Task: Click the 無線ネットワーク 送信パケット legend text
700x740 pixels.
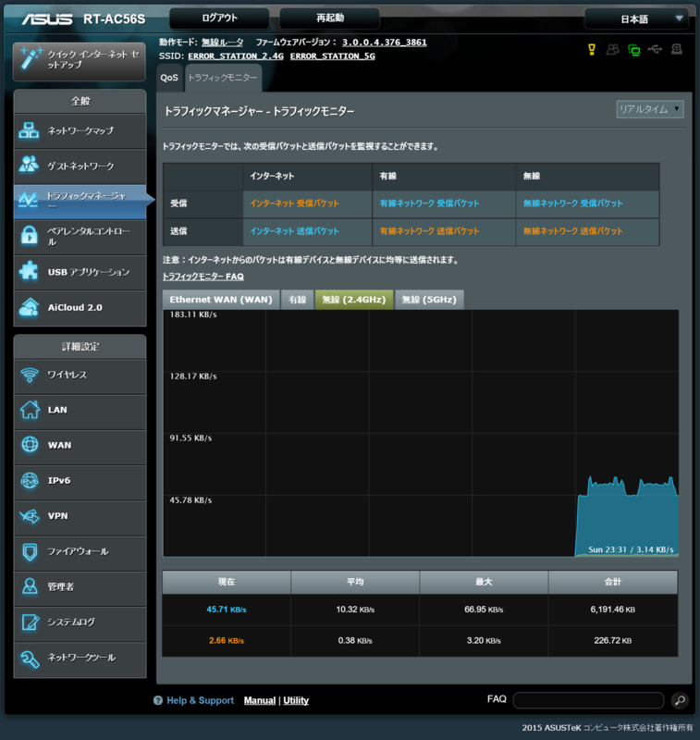Action: click(x=572, y=231)
